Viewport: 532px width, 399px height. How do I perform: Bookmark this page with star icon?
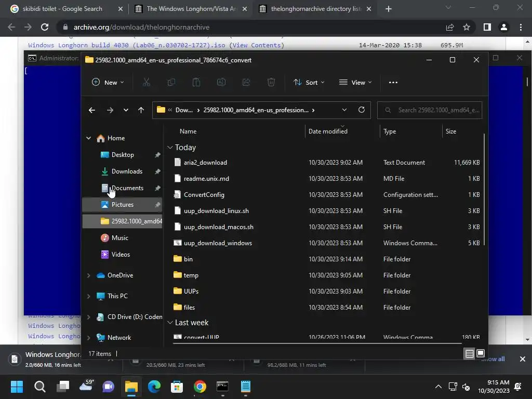(467, 27)
